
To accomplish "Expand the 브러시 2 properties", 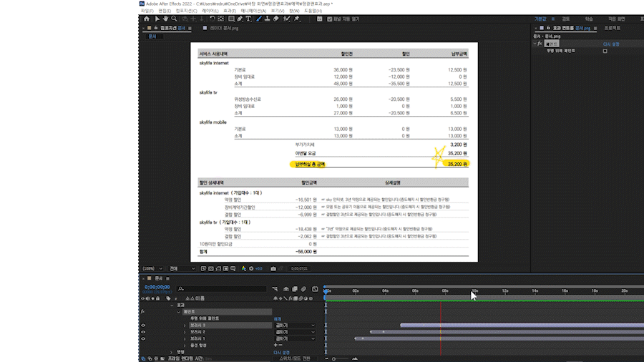I will click(x=185, y=332).
